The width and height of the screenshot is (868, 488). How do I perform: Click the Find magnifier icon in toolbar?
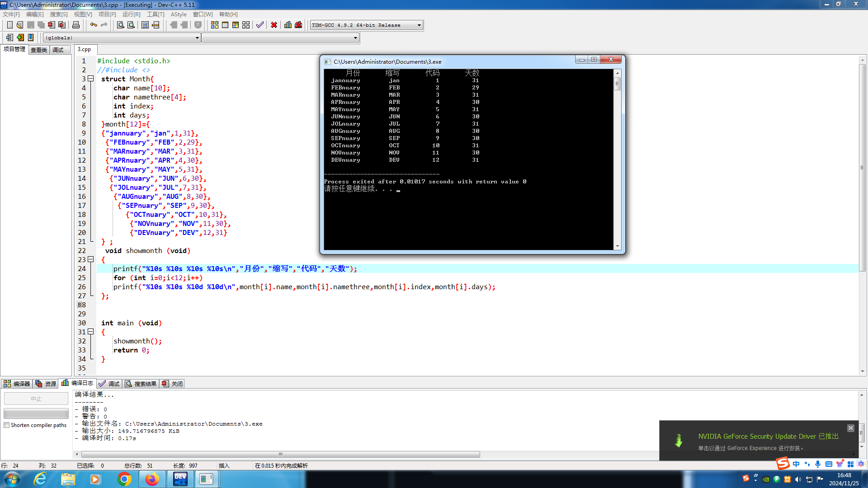120,25
